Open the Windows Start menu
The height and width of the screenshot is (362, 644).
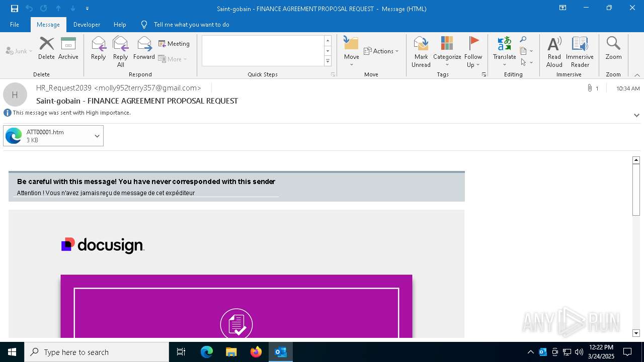click(12, 352)
